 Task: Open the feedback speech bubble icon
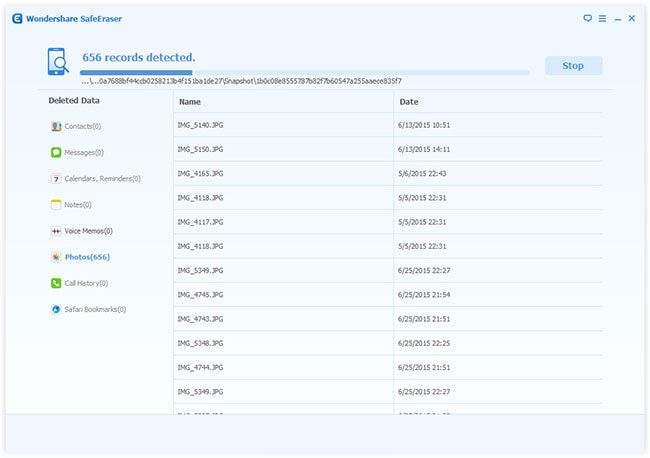588,18
